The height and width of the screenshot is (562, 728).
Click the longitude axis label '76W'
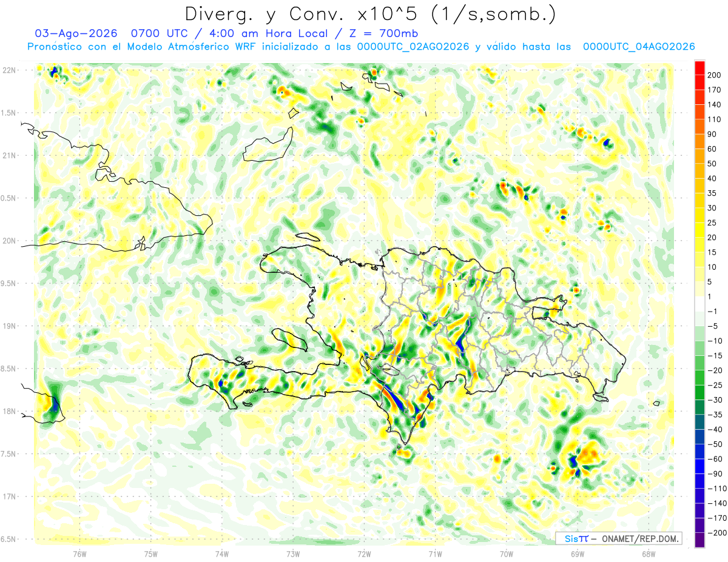(x=79, y=554)
